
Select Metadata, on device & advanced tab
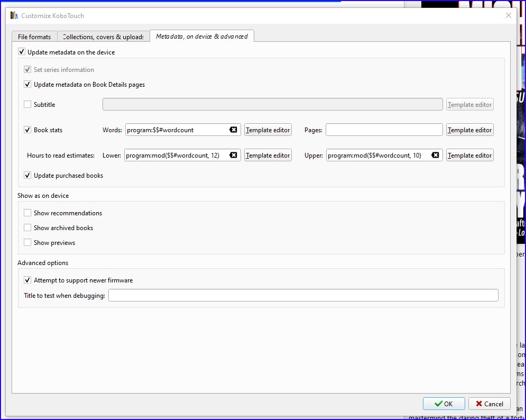pyautogui.click(x=202, y=36)
